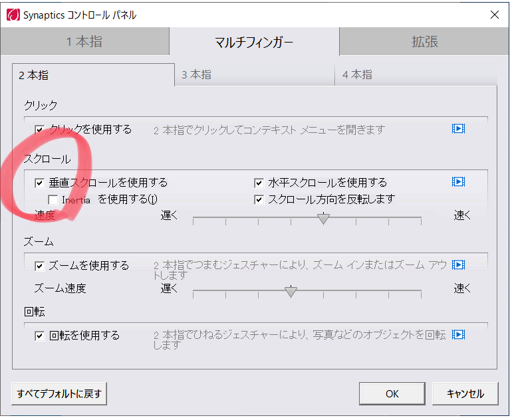Click the すべてデフォルトに戻す button

59,393
